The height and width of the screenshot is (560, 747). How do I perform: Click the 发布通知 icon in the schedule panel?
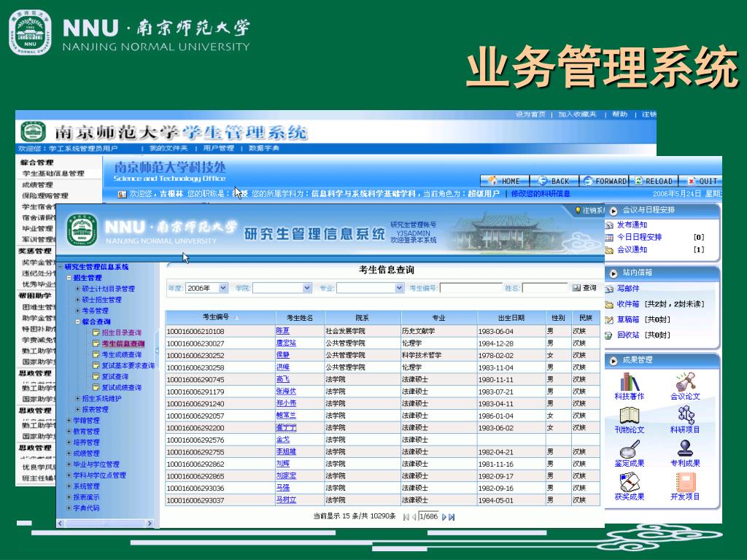(609, 225)
